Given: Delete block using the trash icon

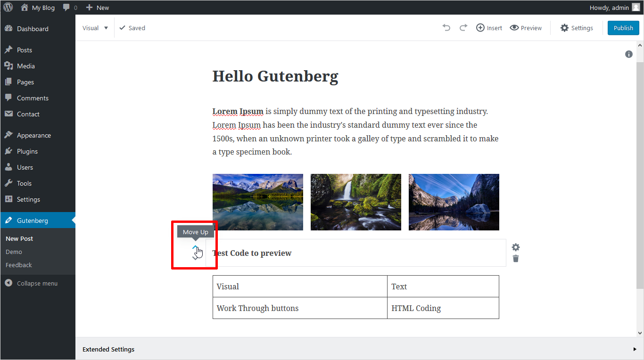Looking at the screenshot, I should [x=516, y=259].
